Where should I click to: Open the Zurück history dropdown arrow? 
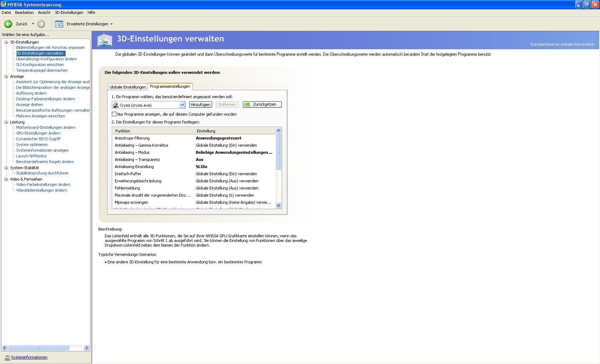click(x=33, y=24)
